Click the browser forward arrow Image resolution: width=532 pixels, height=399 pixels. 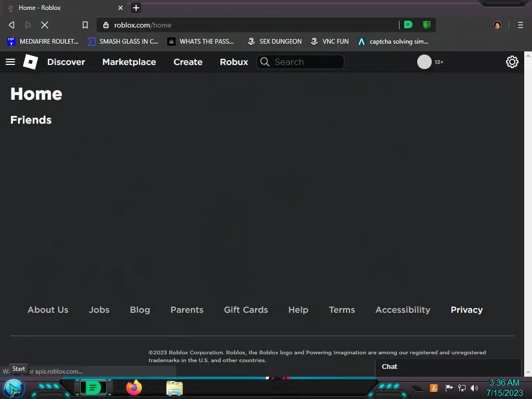pyautogui.click(x=28, y=25)
